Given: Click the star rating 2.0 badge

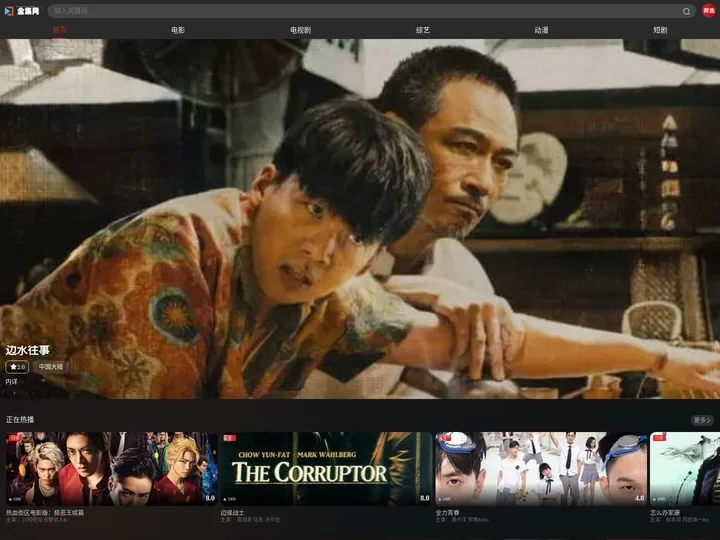Looking at the screenshot, I should tap(17, 367).
